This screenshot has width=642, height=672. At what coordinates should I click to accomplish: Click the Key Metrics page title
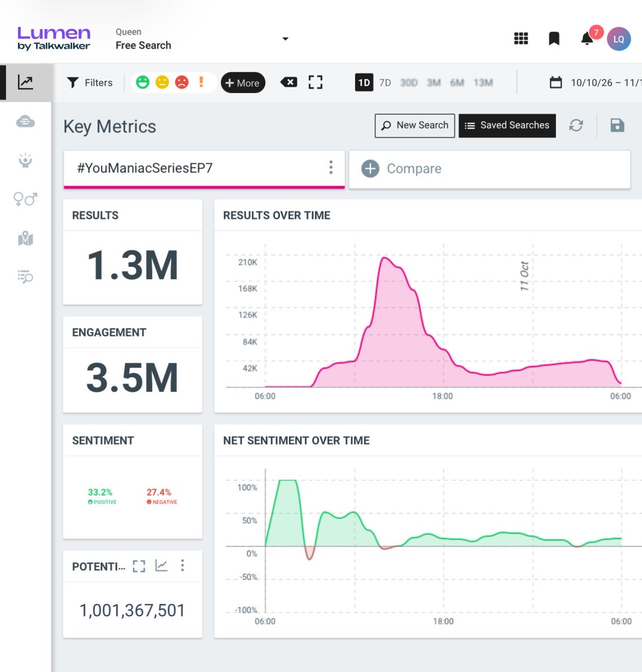click(x=110, y=127)
